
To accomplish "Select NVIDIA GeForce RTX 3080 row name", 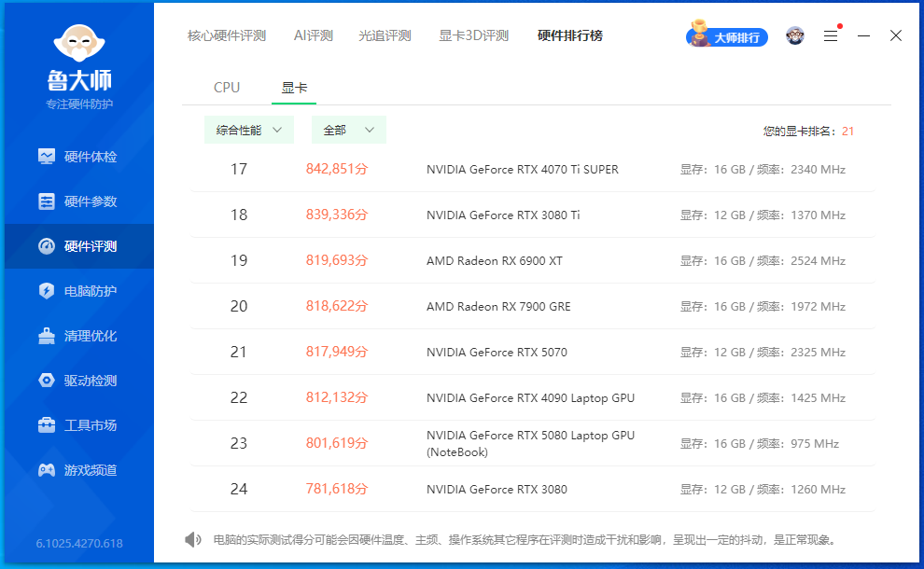I will tap(497, 490).
